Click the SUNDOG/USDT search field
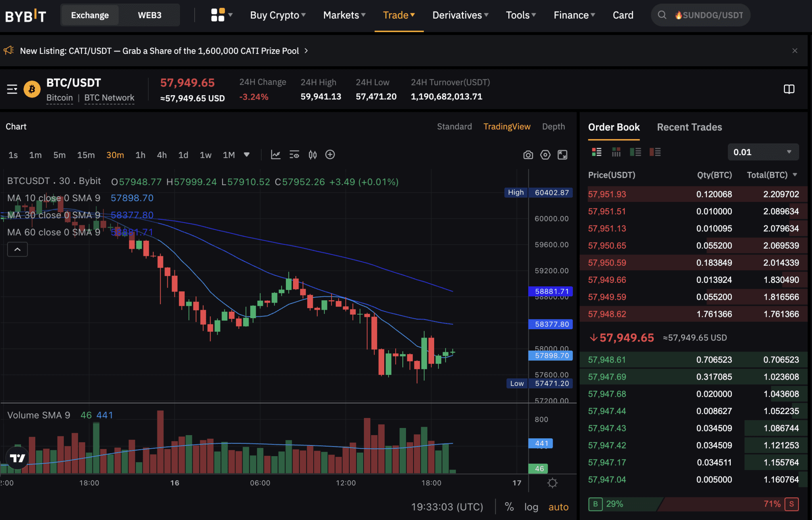The image size is (812, 520). pos(706,15)
